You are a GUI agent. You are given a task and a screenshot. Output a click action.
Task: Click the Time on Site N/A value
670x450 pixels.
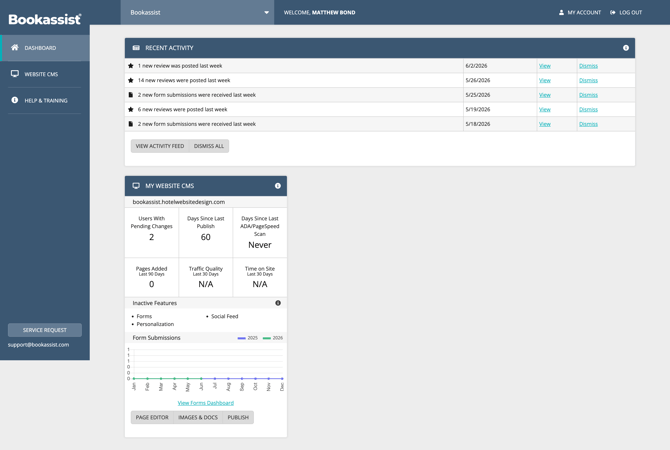tap(260, 284)
